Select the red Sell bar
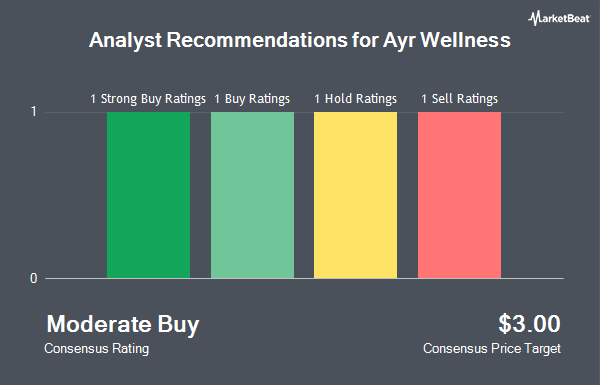600x385 pixels. 460,195
